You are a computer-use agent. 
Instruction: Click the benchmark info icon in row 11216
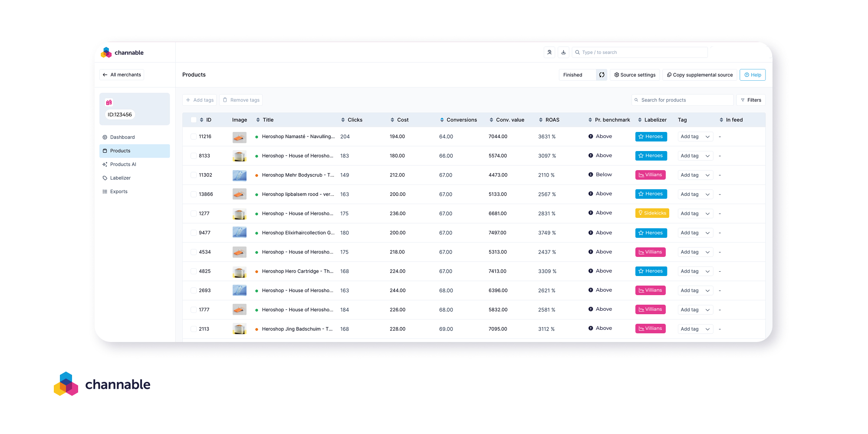click(x=591, y=136)
